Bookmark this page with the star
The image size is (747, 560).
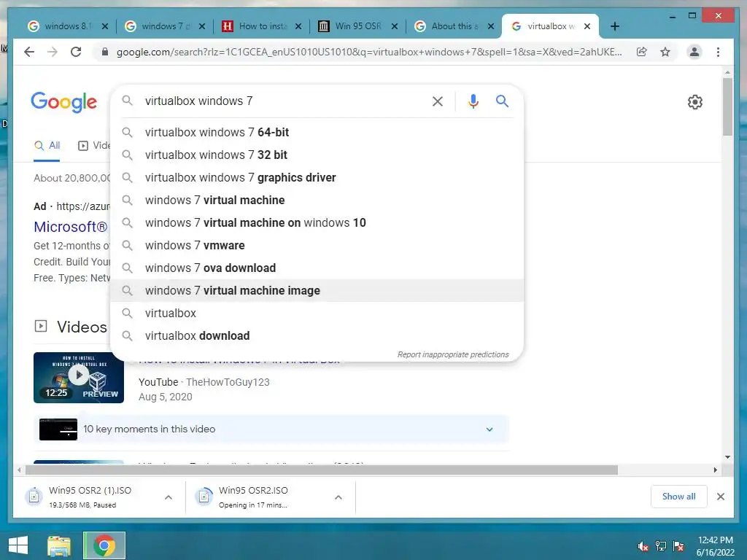coord(665,52)
